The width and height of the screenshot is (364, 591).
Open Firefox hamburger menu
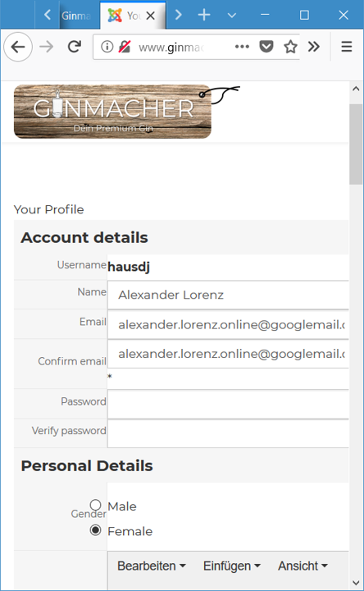point(346,47)
